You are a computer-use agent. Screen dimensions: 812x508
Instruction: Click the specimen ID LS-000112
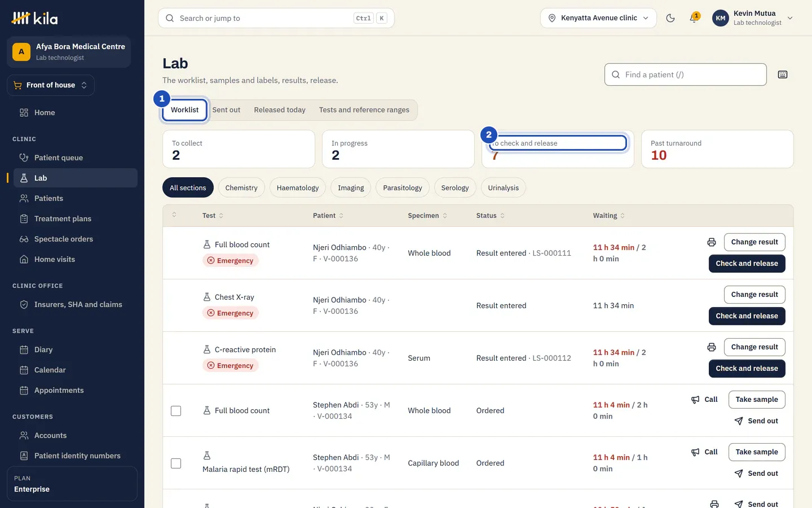click(551, 358)
